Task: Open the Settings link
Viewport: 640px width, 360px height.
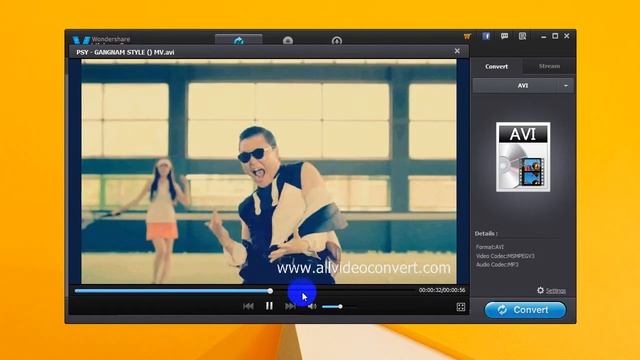Action: coord(556,291)
